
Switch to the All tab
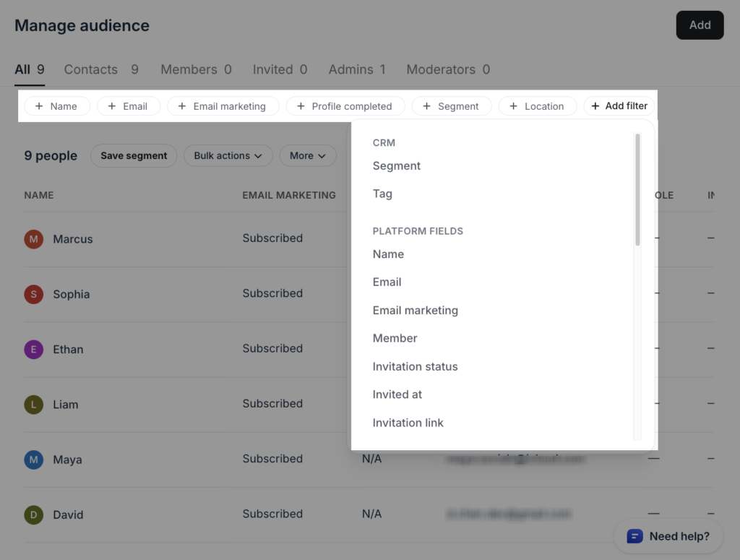click(x=29, y=69)
